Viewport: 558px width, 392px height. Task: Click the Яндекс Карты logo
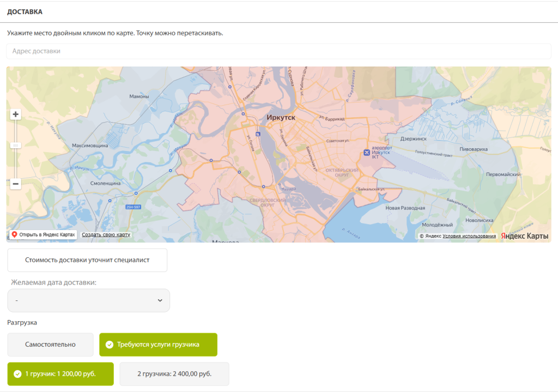click(525, 236)
